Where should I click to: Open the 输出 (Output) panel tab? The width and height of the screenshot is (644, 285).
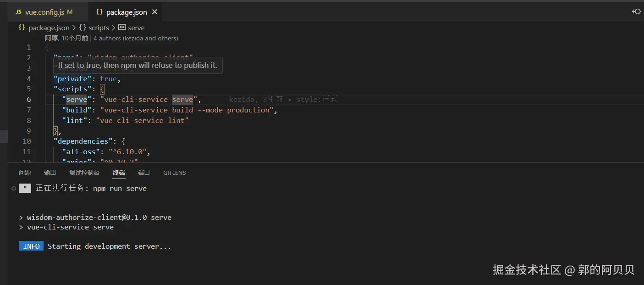[50, 173]
